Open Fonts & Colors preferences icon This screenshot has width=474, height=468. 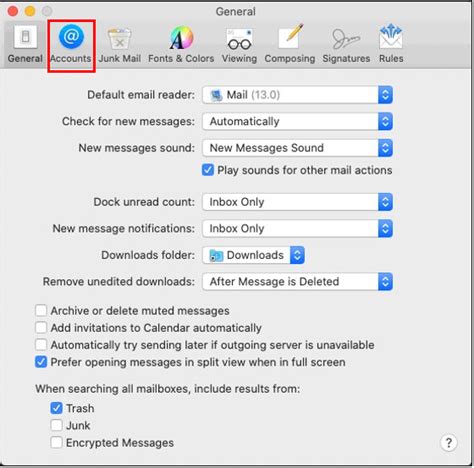[181, 37]
